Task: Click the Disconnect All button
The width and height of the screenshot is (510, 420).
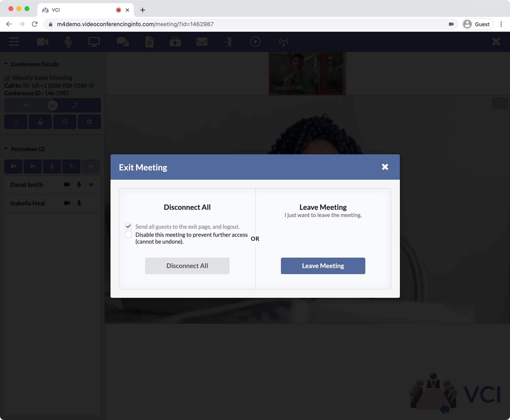Action: pyautogui.click(x=187, y=266)
